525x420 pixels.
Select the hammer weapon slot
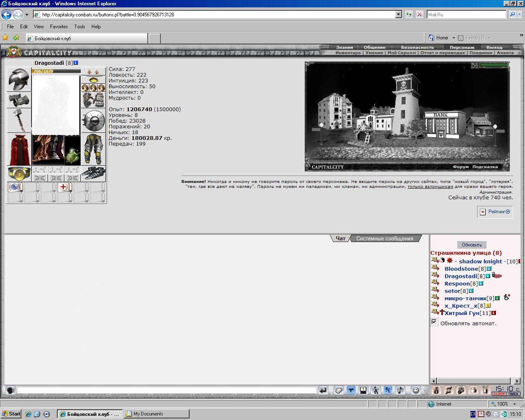tap(19, 121)
